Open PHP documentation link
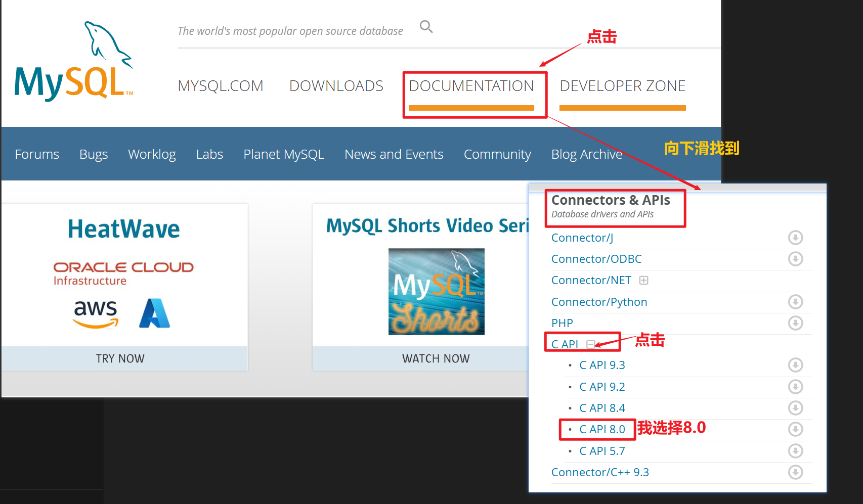 click(562, 323)
